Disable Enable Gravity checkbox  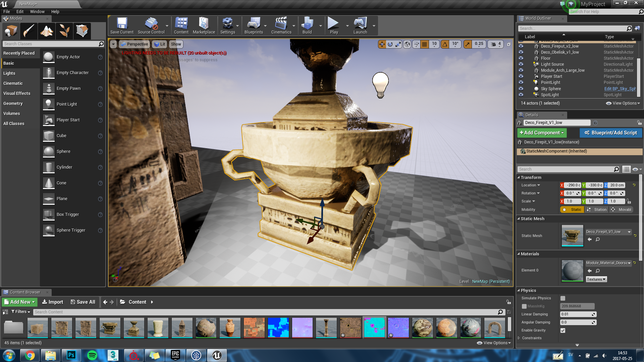click(x=562, y=330)
